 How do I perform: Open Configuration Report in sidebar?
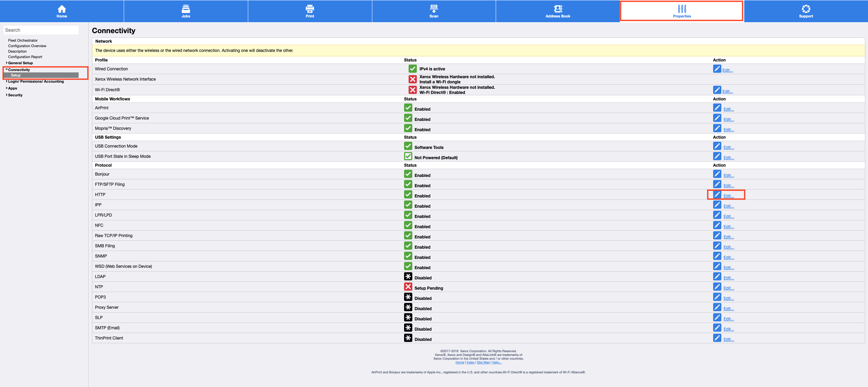(x=25, y=57)
